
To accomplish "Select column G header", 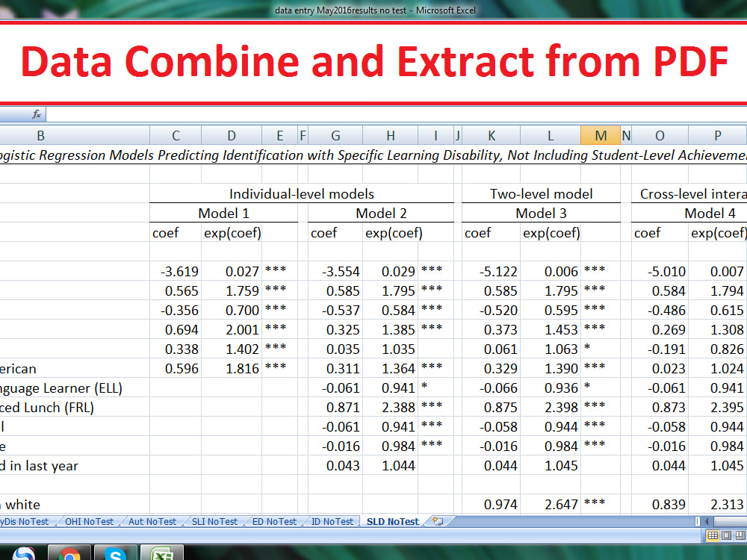I will (x=335, y=136).
